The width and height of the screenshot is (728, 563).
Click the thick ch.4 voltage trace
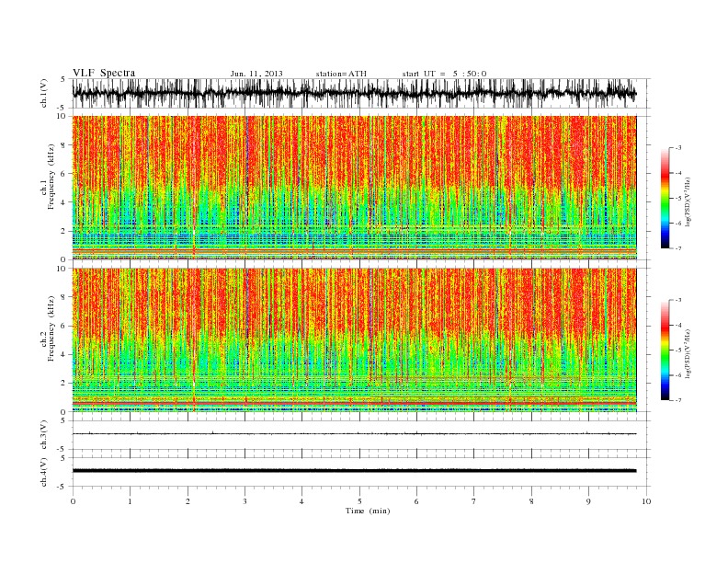point(354,471)
